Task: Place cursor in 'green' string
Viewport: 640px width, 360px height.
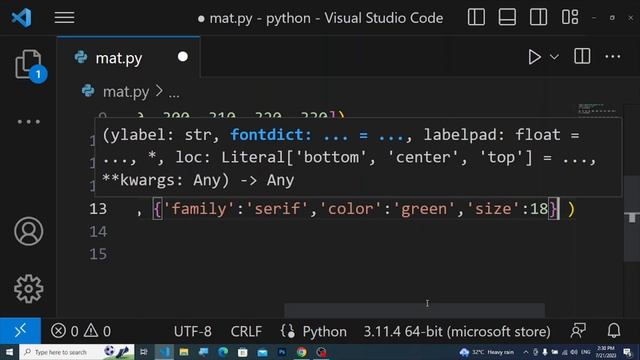Action: [424, 209]
